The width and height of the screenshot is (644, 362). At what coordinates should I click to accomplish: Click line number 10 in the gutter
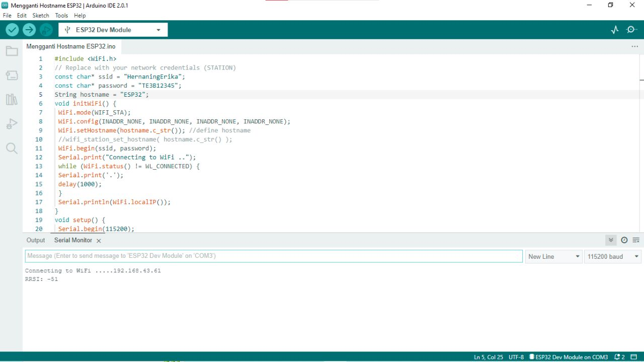[39, 139]
